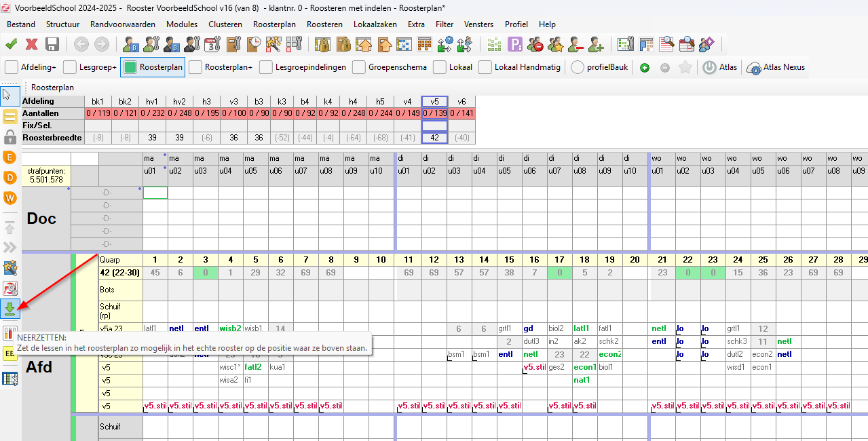Check the Lokaal Handmatig checkbox

pos(485,67)
